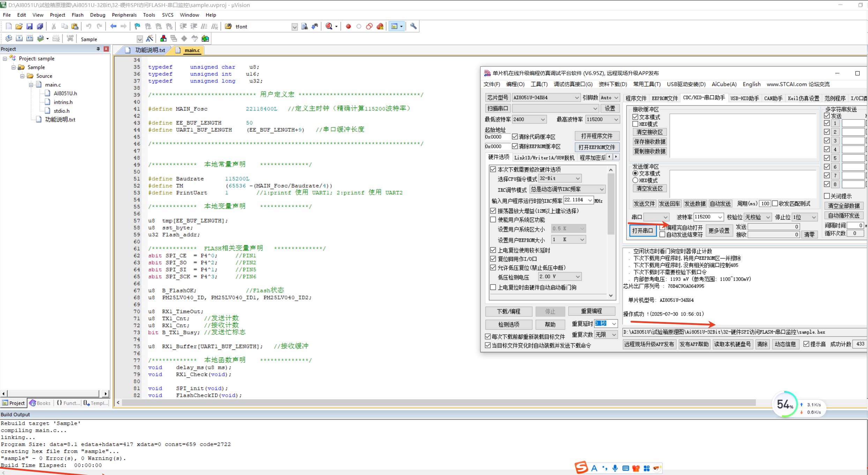Collapse the Source folder in project tree

pyautogui.click(x=22, y=76)
